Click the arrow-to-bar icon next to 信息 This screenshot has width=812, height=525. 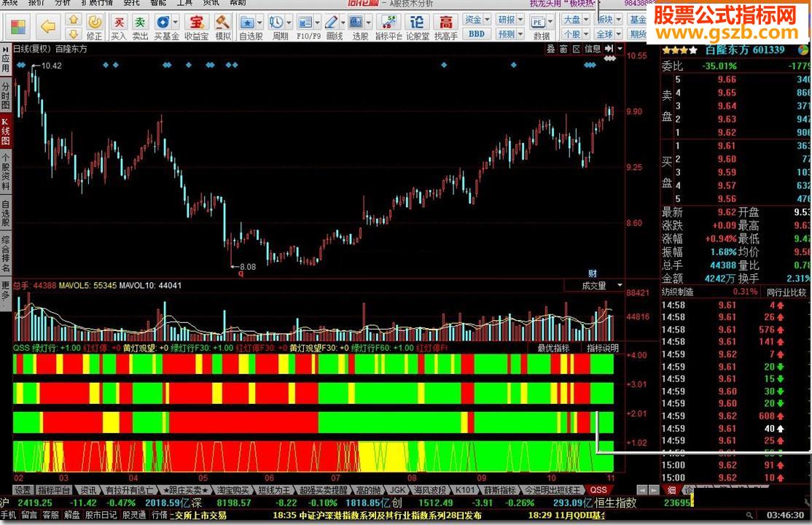609,49
